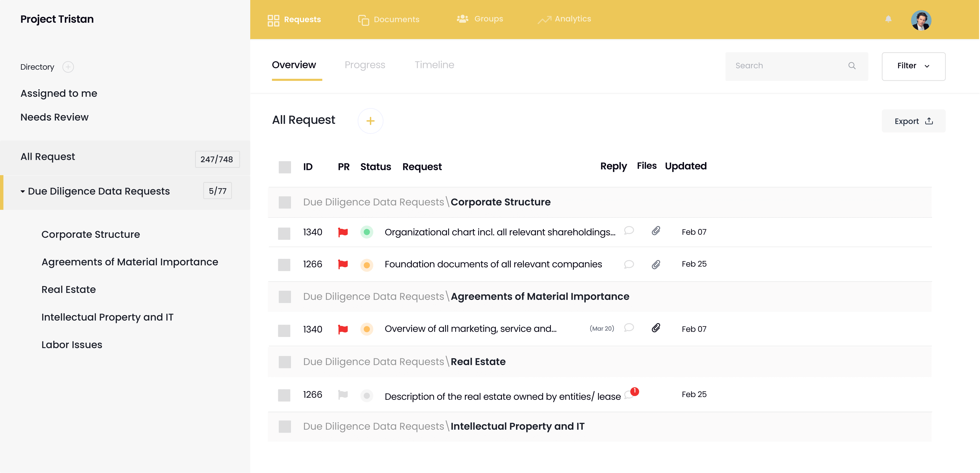Open the Labor Issues category in the sidebar

pos(72,344)
